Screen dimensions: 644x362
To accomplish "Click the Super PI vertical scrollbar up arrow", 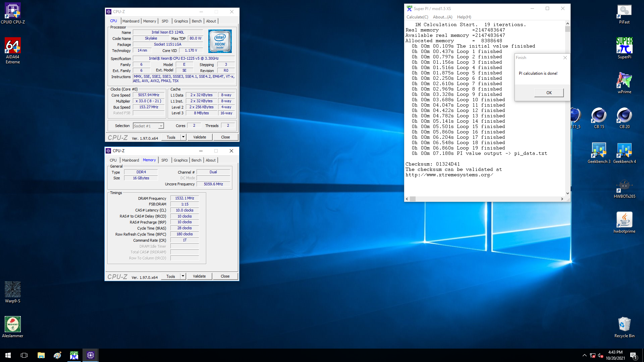I will pyautogui.click(x=568, y=23).
